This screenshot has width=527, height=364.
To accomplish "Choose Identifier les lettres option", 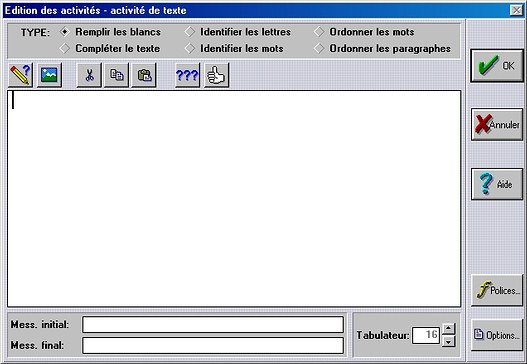I will click(x=238, y=32).
